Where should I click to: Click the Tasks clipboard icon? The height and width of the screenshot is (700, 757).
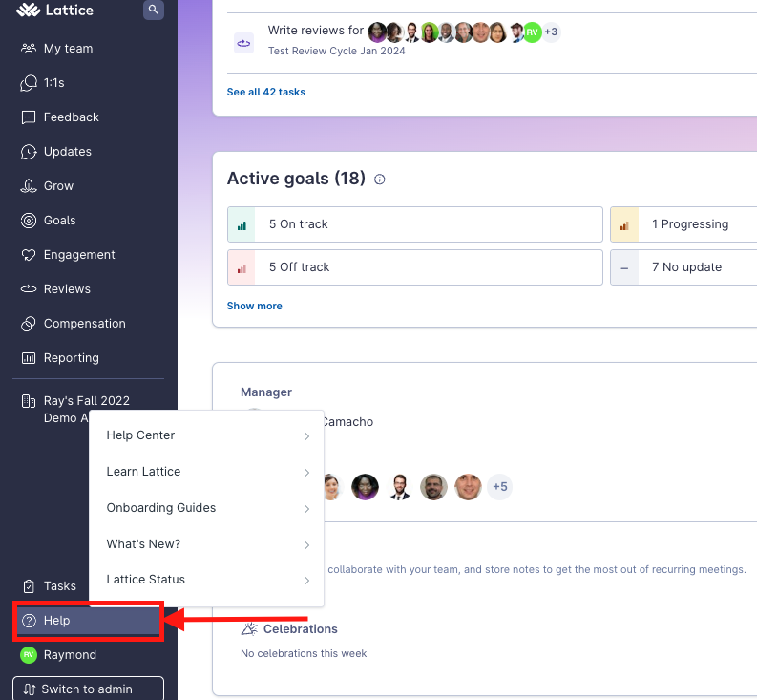[x=29, y=586]
